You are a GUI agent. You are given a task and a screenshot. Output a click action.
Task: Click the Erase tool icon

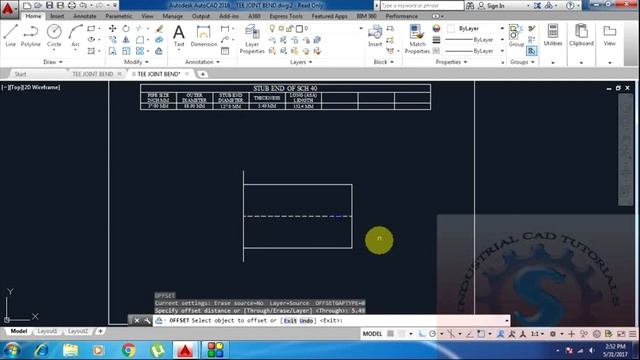159,29
